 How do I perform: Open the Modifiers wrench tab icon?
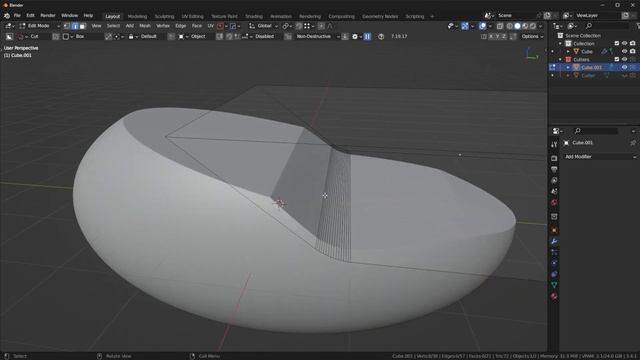tap(554, 242)
